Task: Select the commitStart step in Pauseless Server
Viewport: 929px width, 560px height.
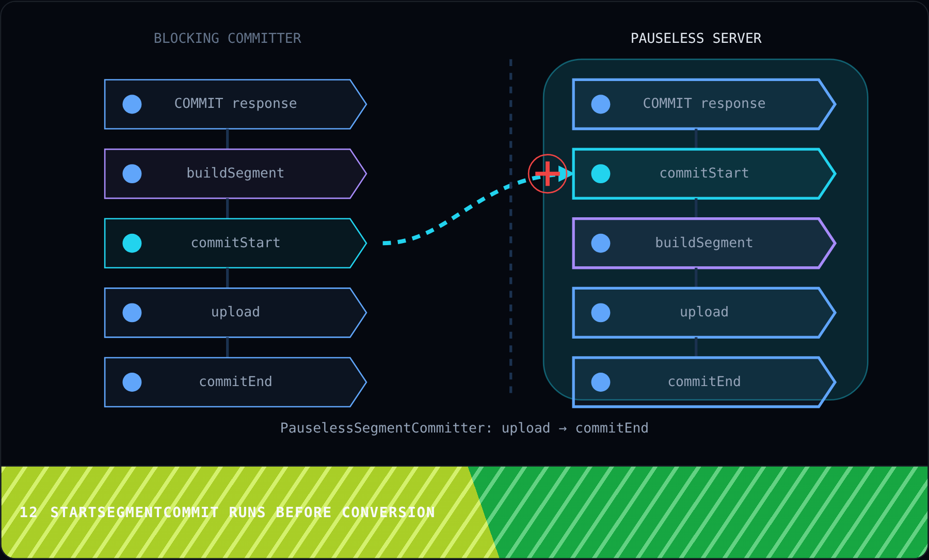Action: [x=704, y=174]
